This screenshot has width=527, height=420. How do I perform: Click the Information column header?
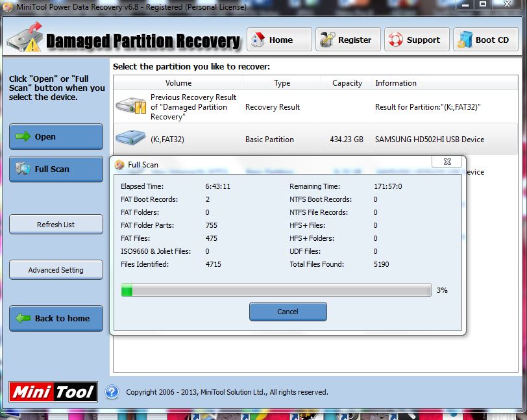[x=396, y=83]
